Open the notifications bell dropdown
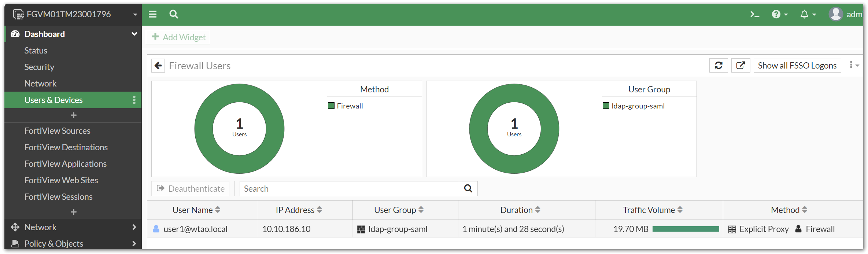This screenshot has height=254, width=868. 808,14
